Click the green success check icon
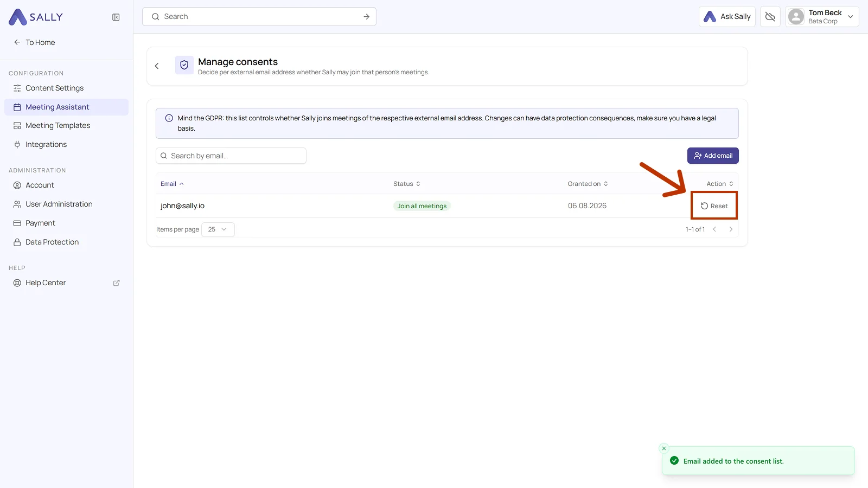The height and width of the screenshot is (488, 868). click(674, 461)
